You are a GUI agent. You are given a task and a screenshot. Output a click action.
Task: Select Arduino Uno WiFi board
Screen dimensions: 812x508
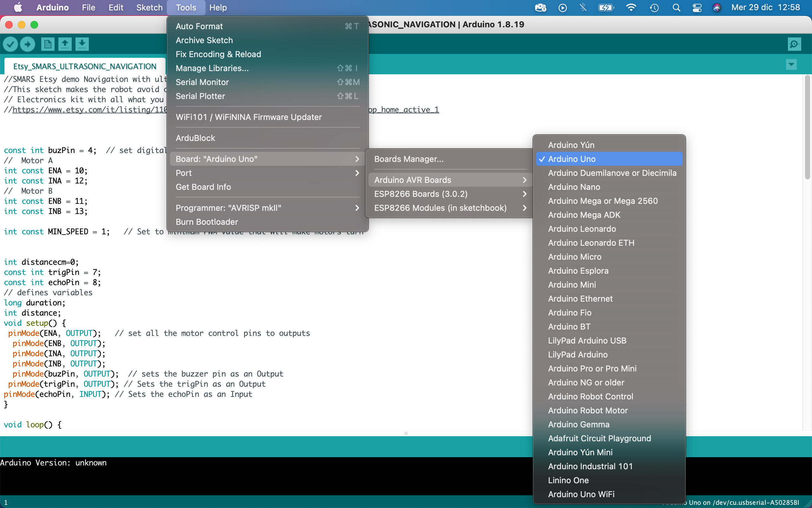pyautogui.click(x=609, y=494)
